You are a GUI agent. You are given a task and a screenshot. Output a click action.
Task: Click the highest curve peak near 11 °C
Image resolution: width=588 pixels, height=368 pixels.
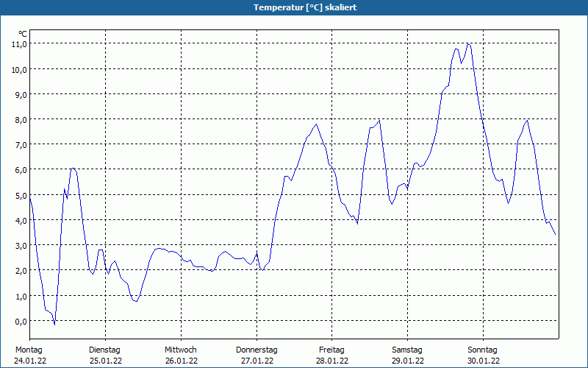[x=468, y=43]
